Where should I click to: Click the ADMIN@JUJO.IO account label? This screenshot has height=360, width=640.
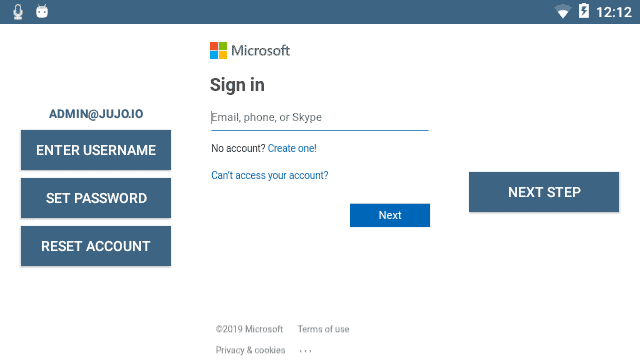pyautogui.click(x=96, y=114)
